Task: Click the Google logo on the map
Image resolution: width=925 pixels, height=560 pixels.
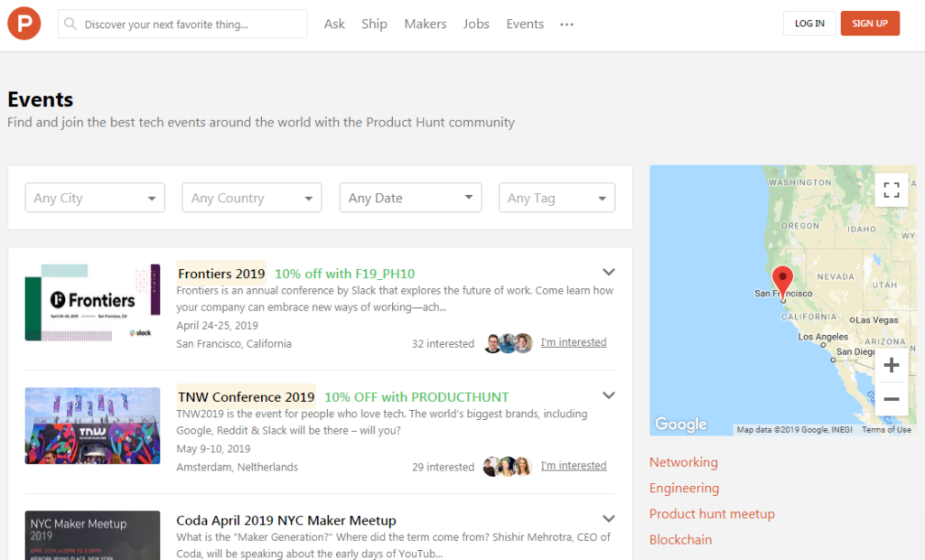Action: (681, 424)
